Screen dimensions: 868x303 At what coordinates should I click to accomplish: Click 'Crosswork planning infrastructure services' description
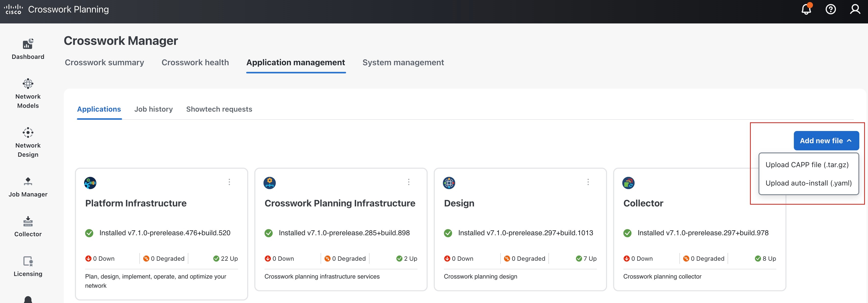(x=322, y=276)
